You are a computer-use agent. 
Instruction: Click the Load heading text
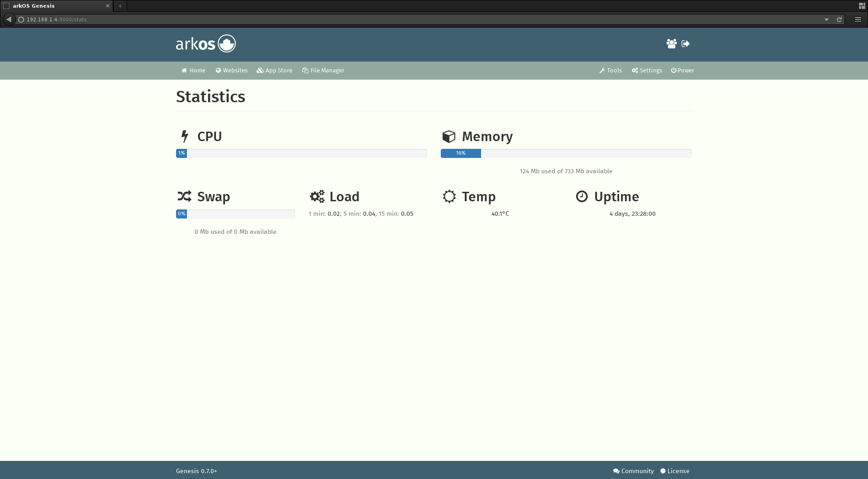[x=344, y=197]
